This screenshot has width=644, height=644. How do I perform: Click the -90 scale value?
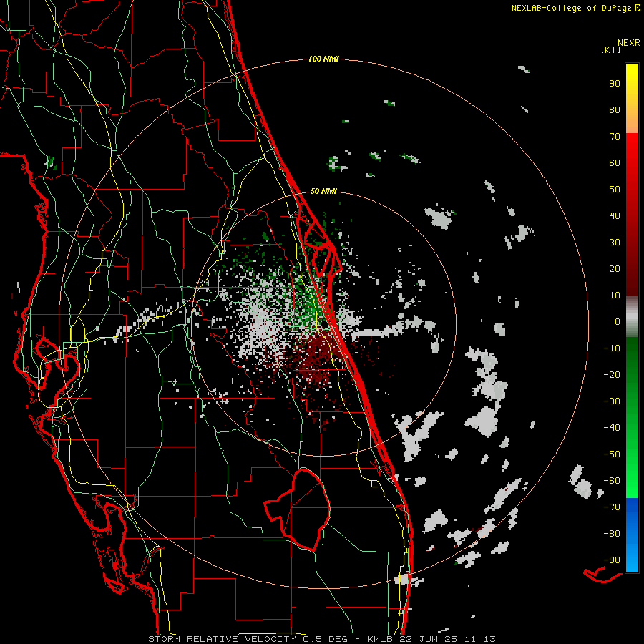click(x=612, y=560)
